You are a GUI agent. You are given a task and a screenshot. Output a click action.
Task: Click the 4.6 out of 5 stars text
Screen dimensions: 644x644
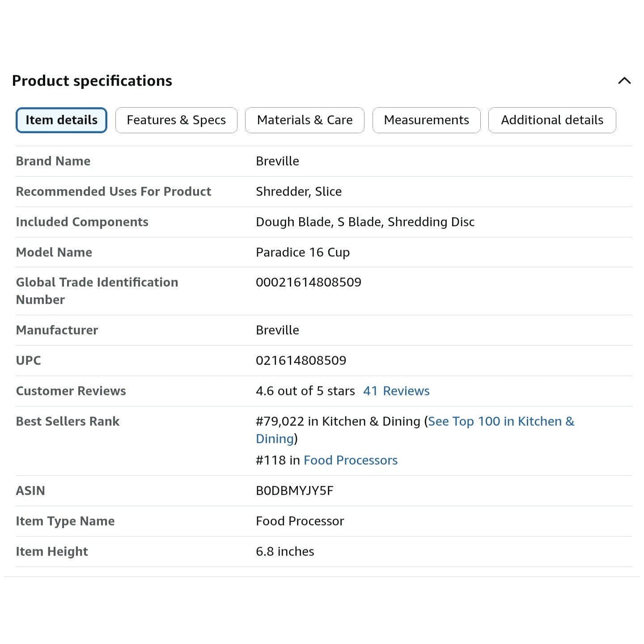305,391
